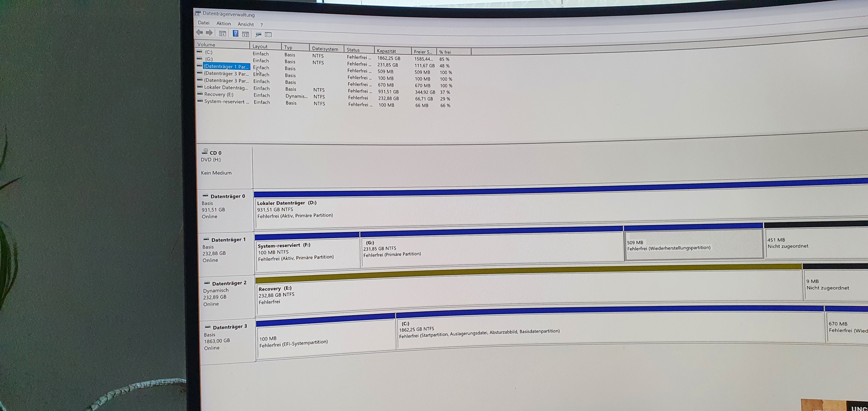The width and height of the screenshot is (868, 411).
Task: Click the CD 0 DVD drive icon
Action: tap(205, 152)
